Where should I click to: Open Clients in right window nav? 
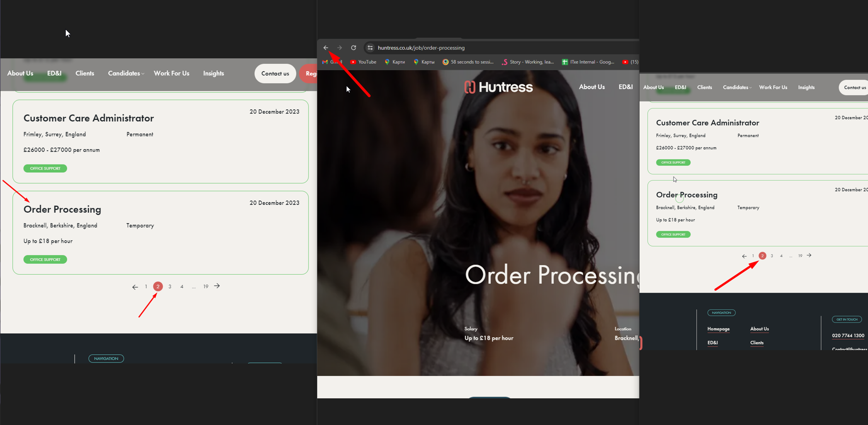point(704,87)
